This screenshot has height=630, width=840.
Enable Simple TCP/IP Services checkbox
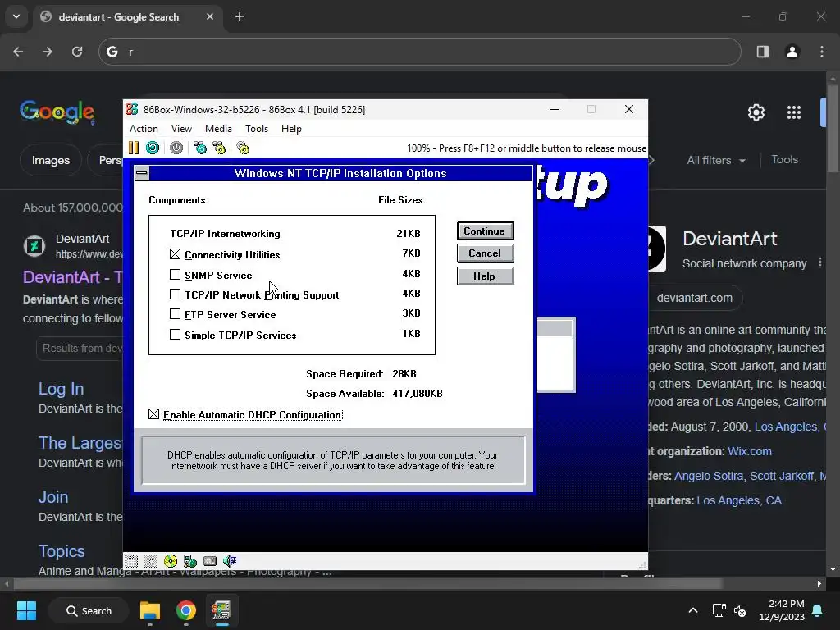pyautogui.click(x=176, y=335)
